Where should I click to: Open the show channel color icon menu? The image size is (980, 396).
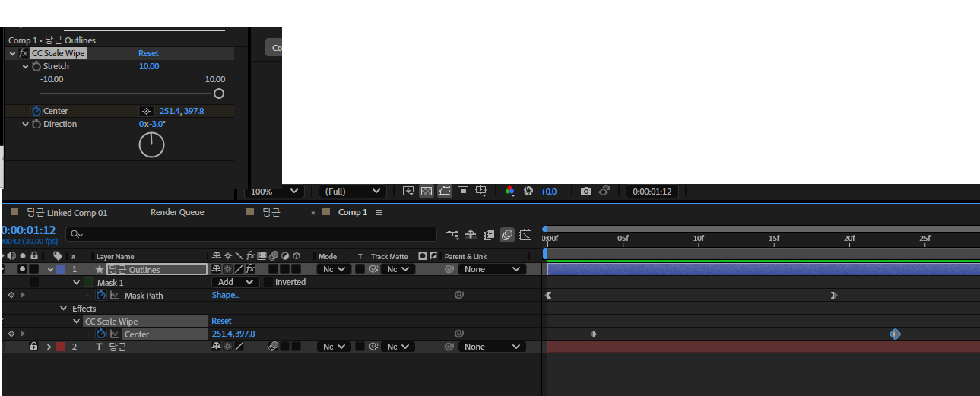point(510,192)
